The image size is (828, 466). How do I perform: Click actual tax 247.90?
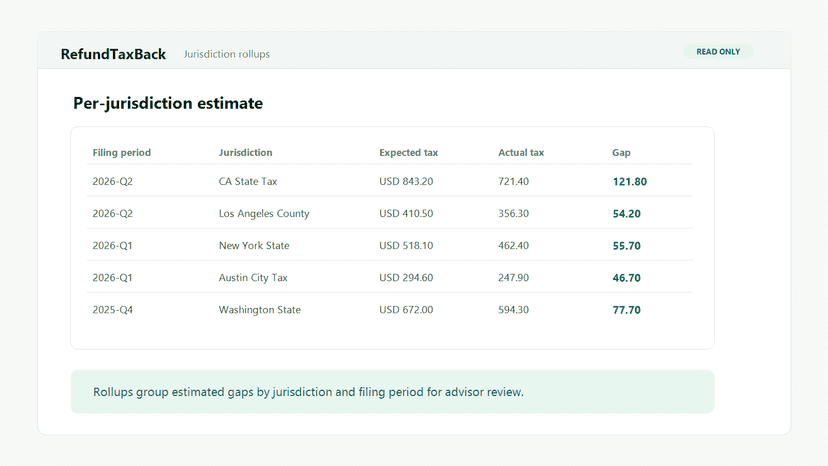[x=513, y=278]
